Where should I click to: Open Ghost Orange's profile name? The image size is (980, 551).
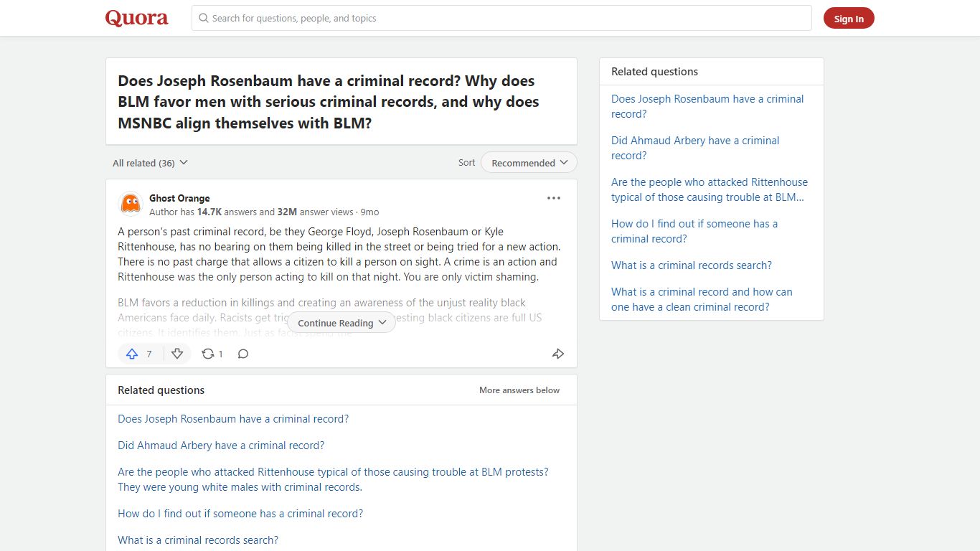[x=179, y=198]
